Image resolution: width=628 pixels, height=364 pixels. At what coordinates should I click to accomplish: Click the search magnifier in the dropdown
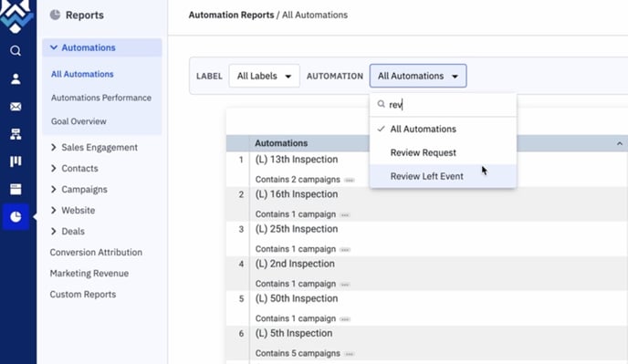tap(381, 104)
